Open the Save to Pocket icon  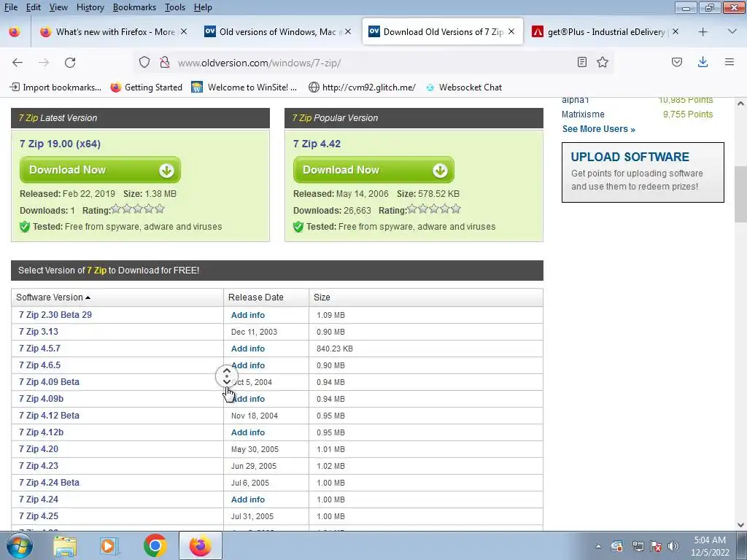[677, 62]
